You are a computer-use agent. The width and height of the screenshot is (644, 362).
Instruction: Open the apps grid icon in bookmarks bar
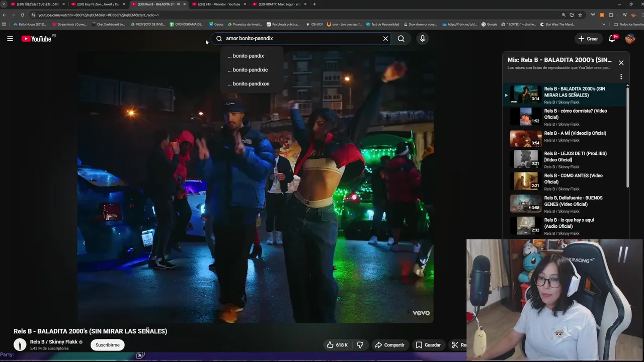tap(4, 24)
